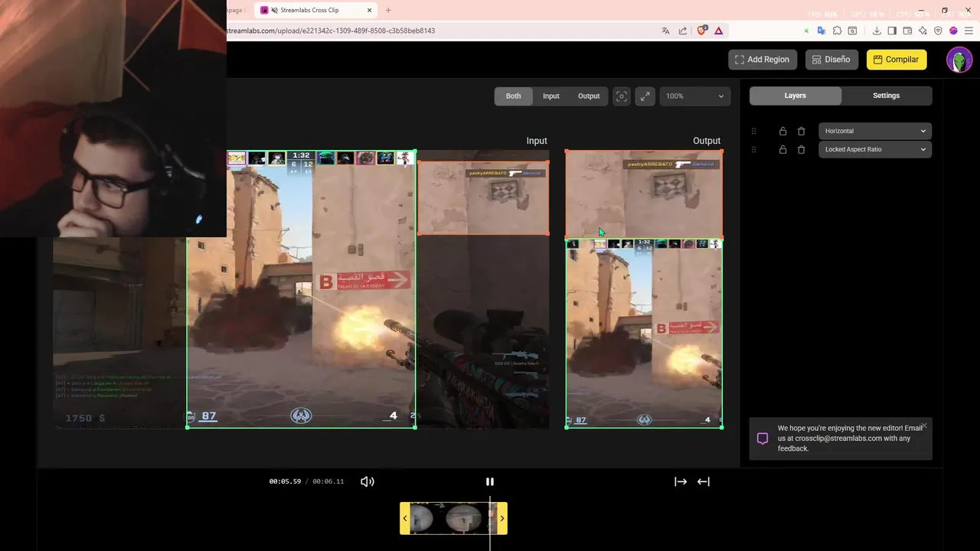Screen dimensions: 980x551
Task: Mute the clip audio speaker icon
Action: (367, 481)
